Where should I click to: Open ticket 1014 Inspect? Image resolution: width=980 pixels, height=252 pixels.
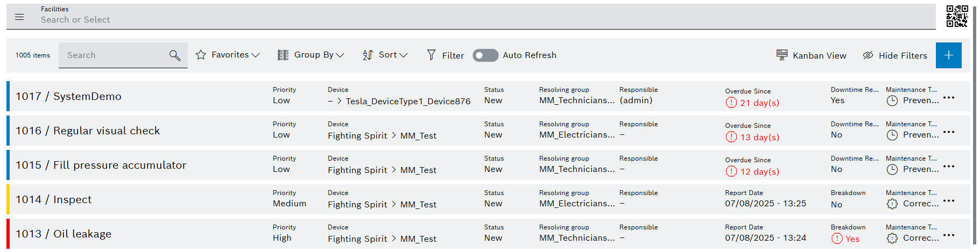click(54, 199)
